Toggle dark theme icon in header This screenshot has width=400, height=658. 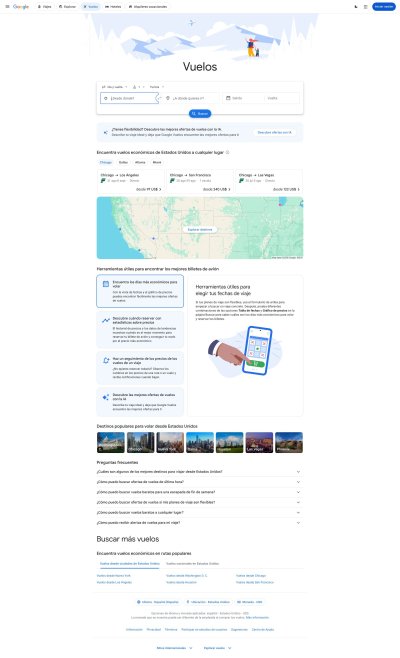click(x=356, y=7)
